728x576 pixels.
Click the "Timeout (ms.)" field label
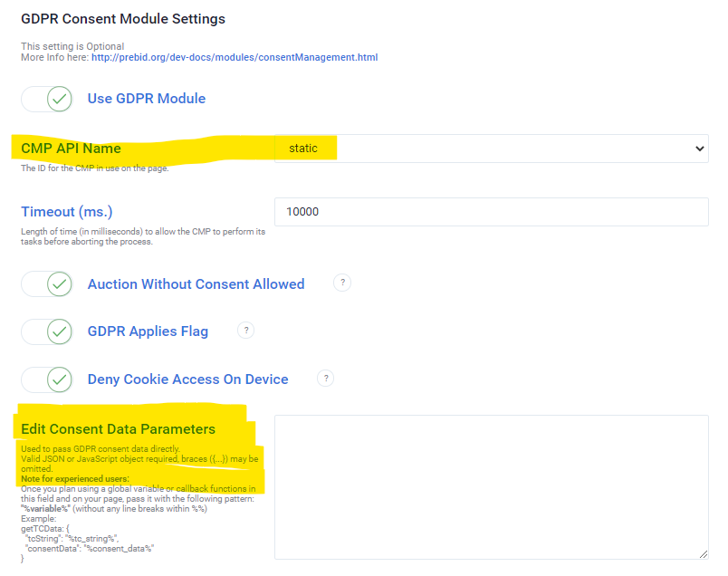coord(67,212)
